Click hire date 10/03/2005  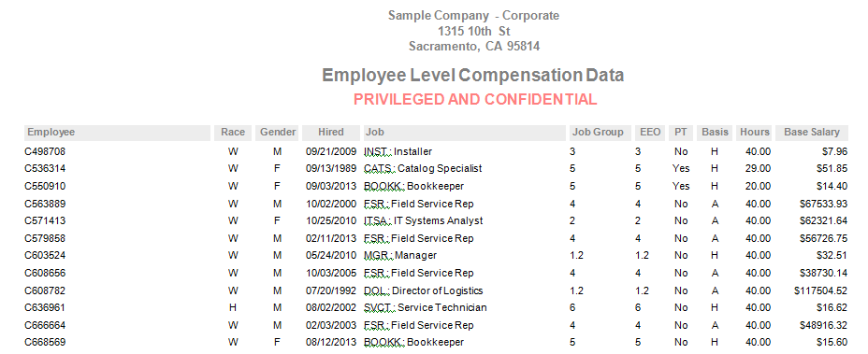[x=331, y=274]
